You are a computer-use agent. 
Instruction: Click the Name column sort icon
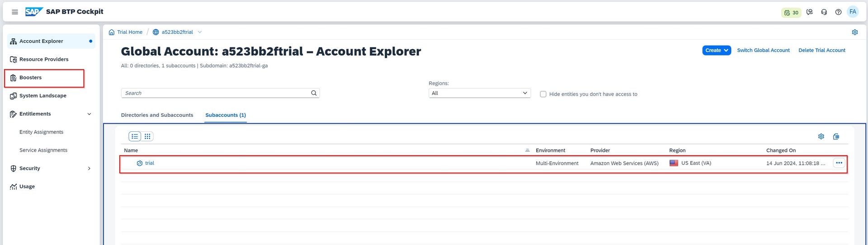point(527,150)
